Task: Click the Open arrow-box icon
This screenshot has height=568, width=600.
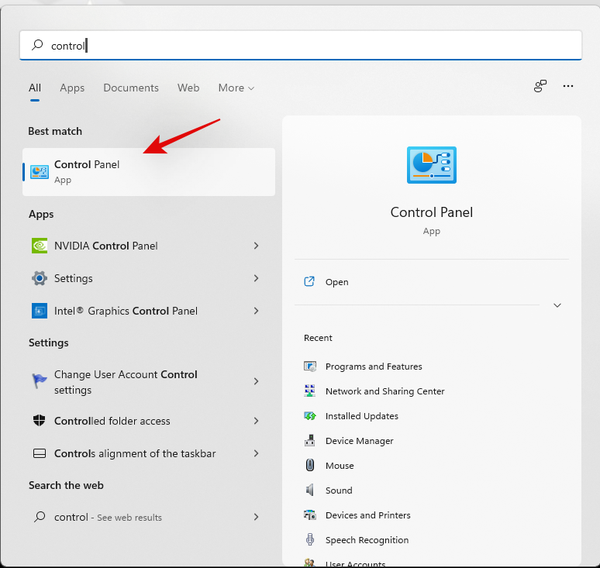Action: tap(309, 282)
